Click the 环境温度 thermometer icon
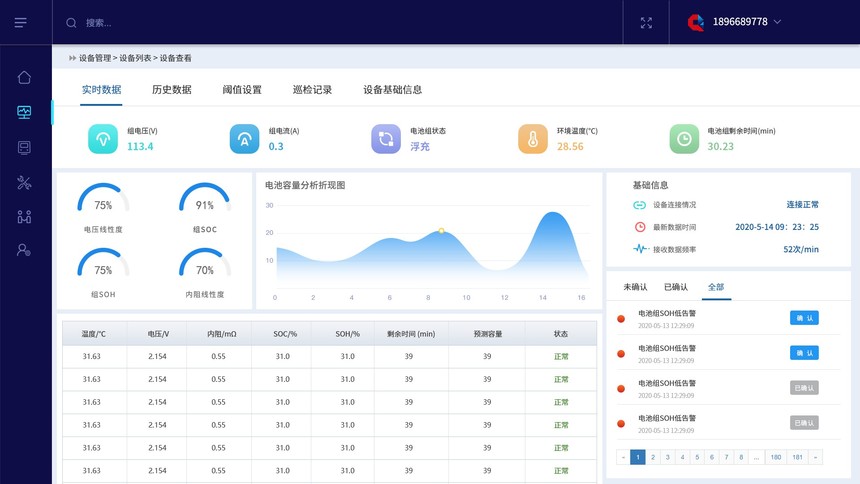Screen dimensions: 860x484 coord(532,139)
